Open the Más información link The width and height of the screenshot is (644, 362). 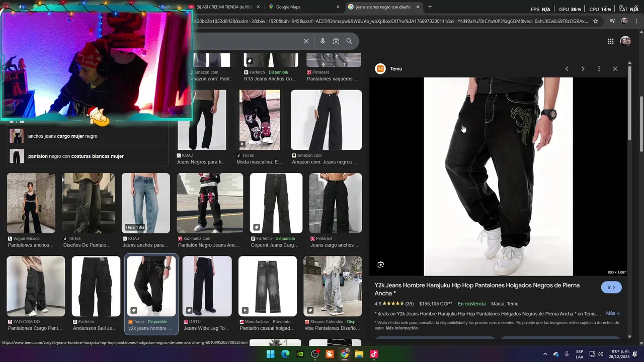coord(401,328)
